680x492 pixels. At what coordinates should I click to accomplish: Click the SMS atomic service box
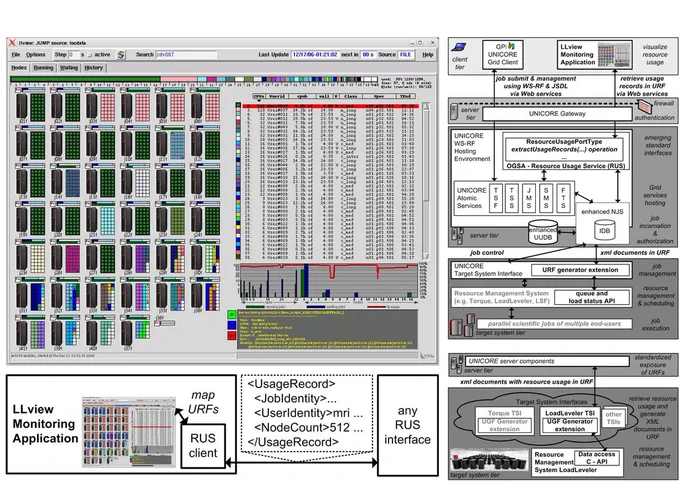pos(546,198)
